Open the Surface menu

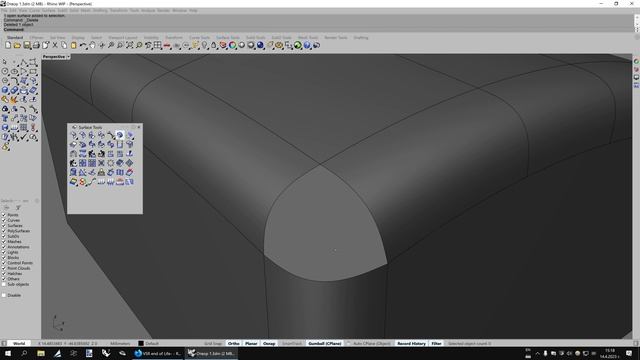49,11
